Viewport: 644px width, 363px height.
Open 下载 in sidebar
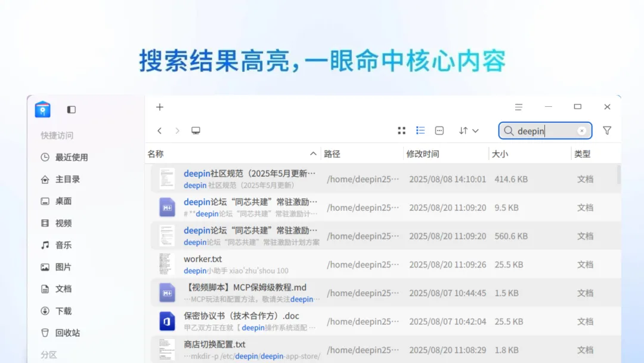[x=57, y=311]
